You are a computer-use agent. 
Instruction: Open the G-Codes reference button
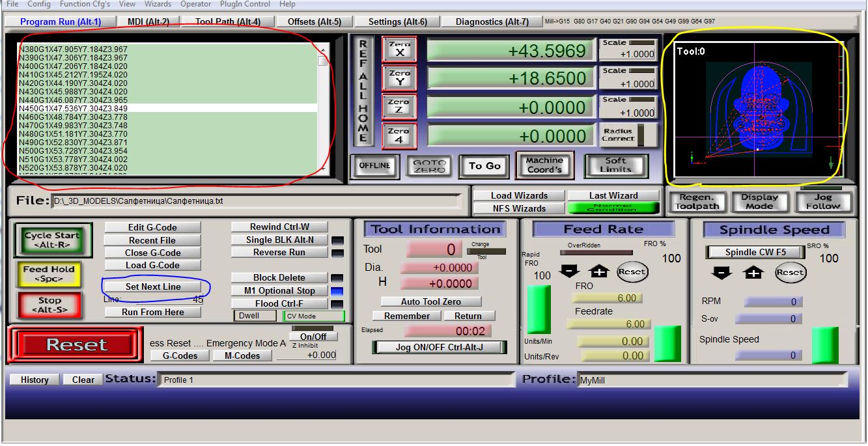[x=180, y=355]
